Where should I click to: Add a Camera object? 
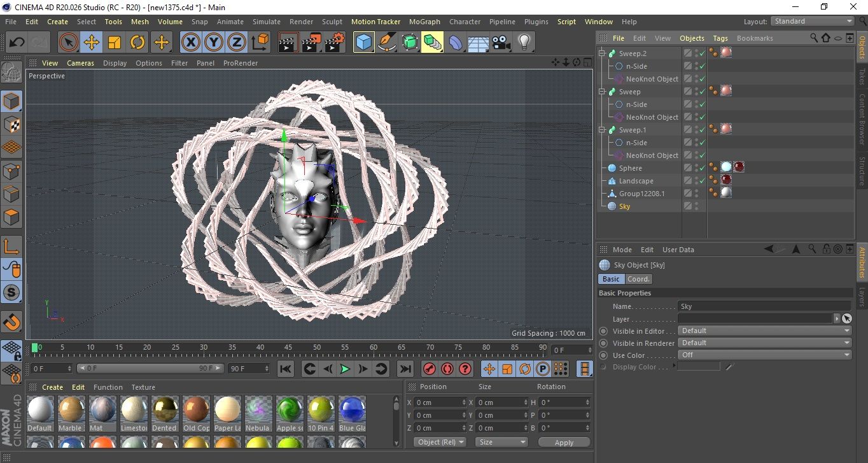click(501, 43)
